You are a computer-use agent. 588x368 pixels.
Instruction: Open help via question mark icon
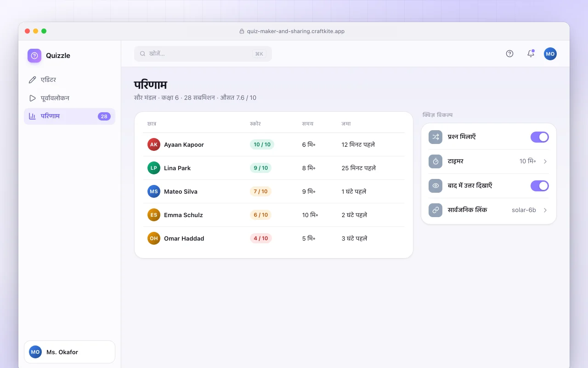tap(509, 54)
